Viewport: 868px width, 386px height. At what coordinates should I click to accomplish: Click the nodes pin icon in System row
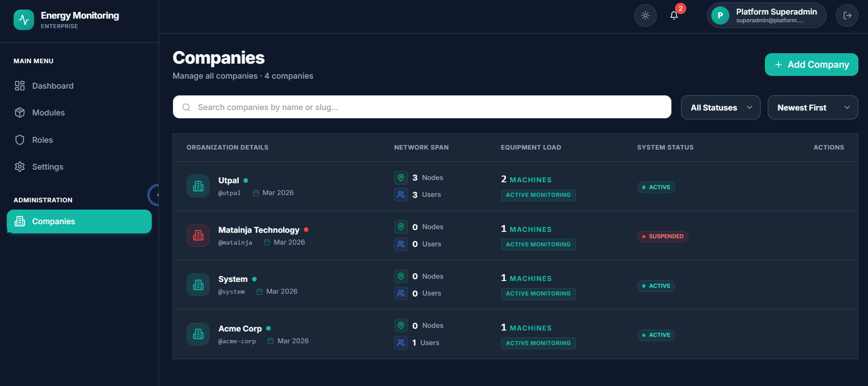coord(401,276)
